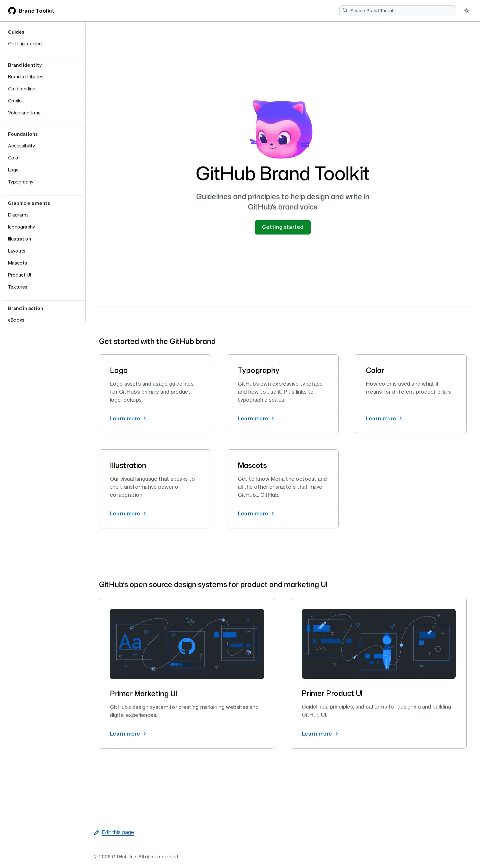Open Brand attributes in the sidebar

pyautogui.click(x=26, y=77)
